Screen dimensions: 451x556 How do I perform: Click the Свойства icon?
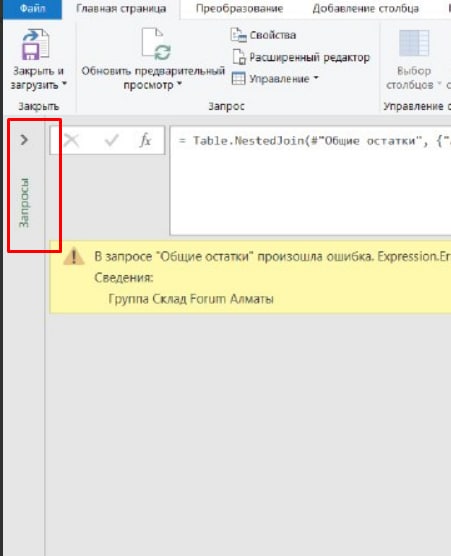(x=238, y=35)
